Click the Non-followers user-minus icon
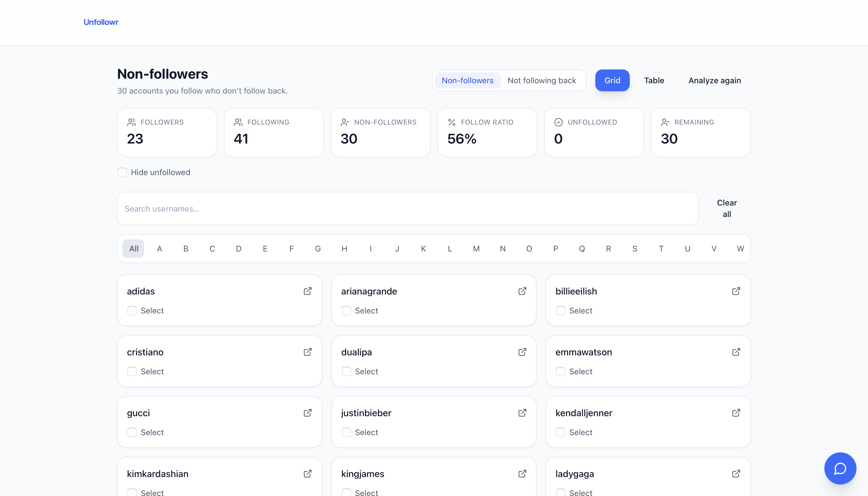This screenshot has width=868, height=496. click(x=345, y=122)
